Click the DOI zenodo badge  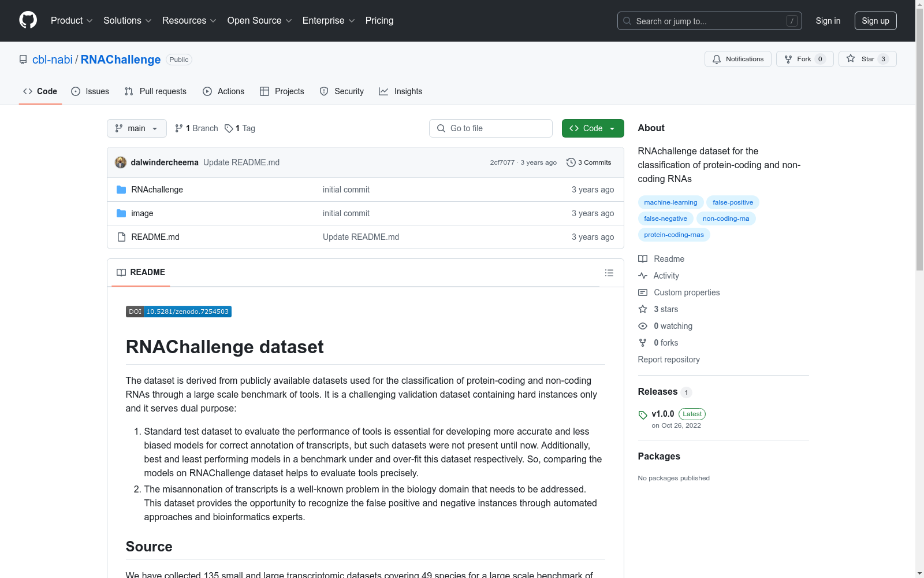tap(178, 312)
